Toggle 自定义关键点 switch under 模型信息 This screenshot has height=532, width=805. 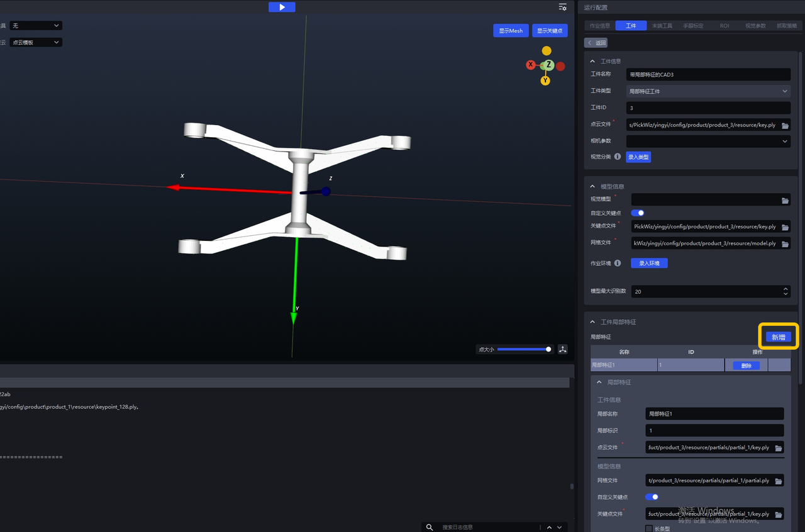click(x=637, y=213)
